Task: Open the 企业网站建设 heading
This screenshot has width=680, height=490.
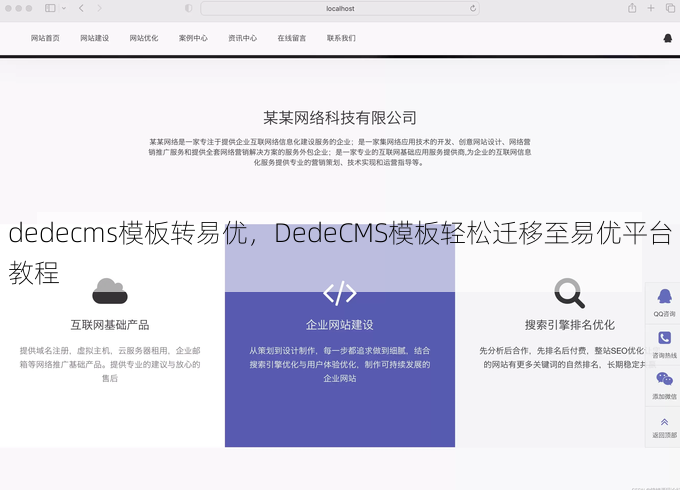Action: pyautogui.click(x=340, y=325)
